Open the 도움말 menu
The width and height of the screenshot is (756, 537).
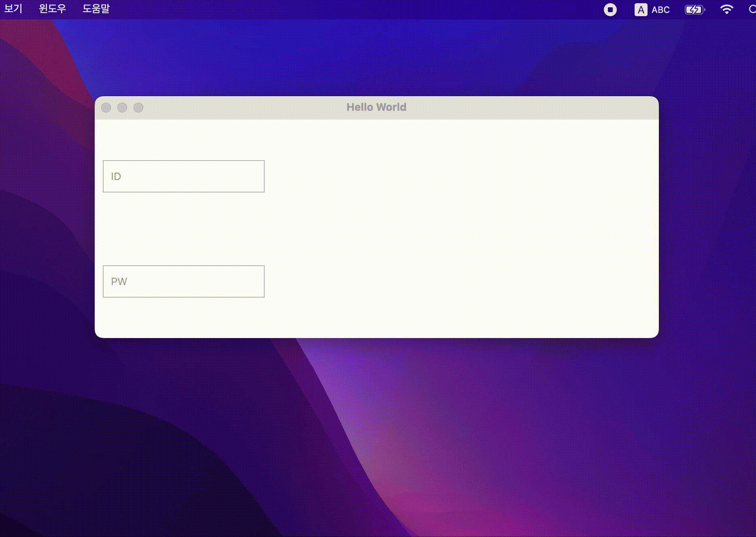(x=96, y=8)
